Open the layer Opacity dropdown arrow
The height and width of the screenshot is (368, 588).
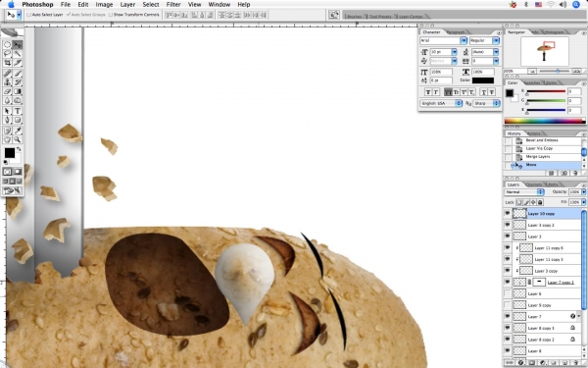(583, 192)
